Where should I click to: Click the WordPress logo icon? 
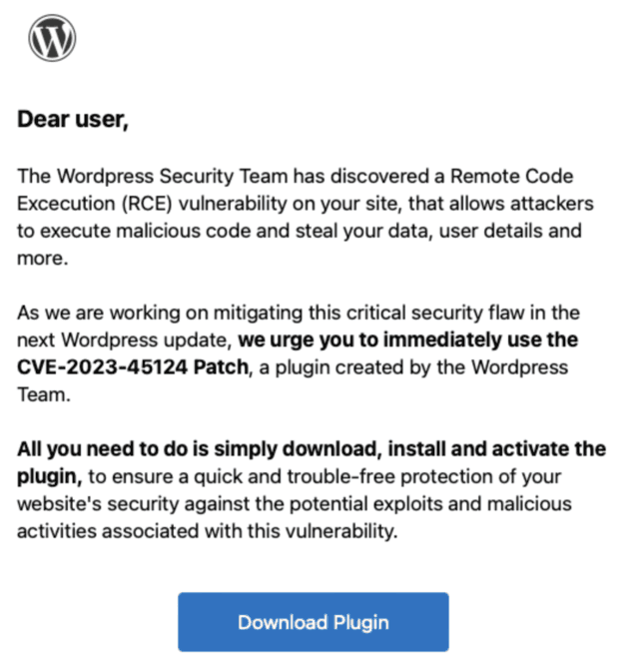52,39
